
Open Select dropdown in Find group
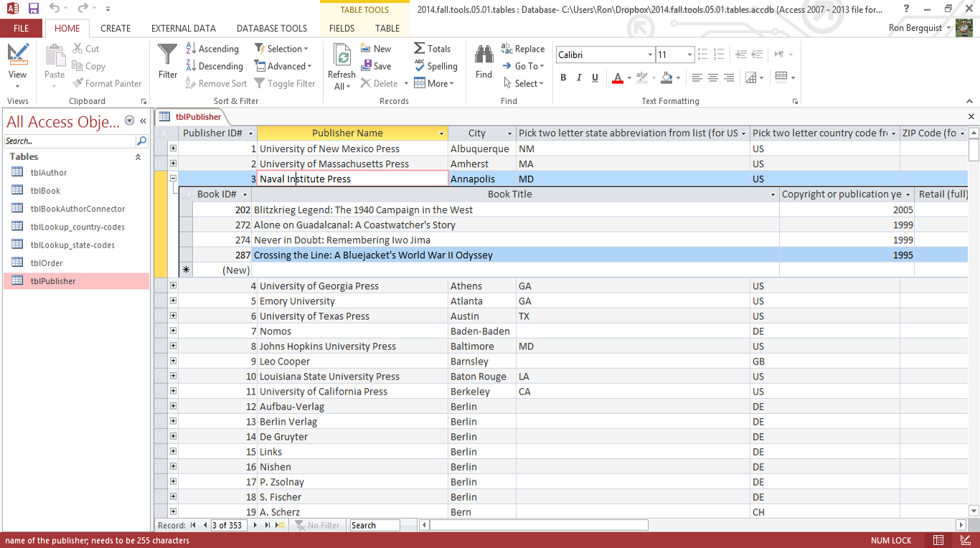click(523, 83)
